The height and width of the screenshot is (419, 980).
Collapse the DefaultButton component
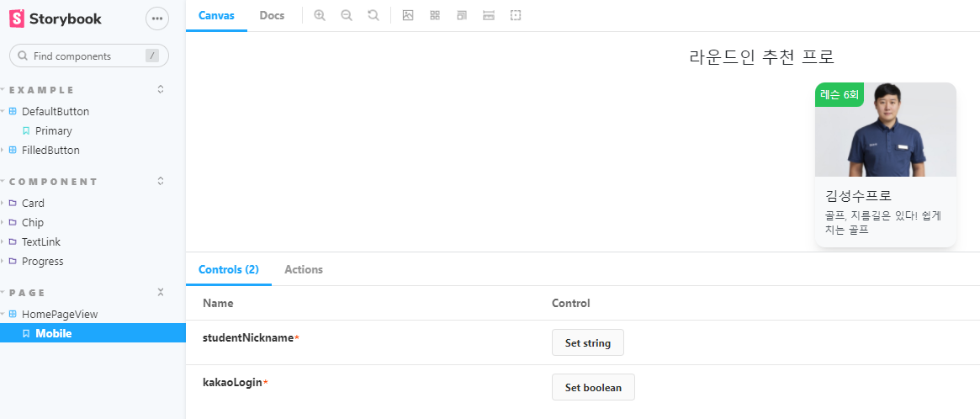pos(55,111)
